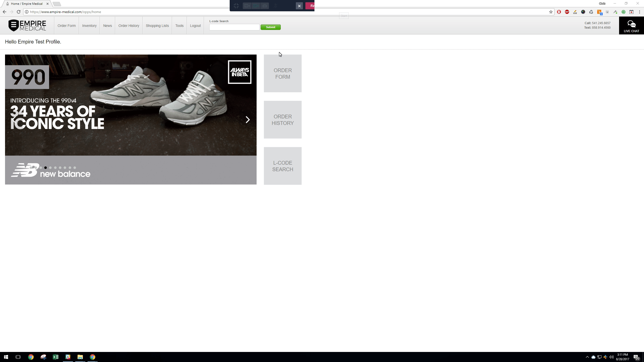Focus the L-code Search input field
This screenshot has width=644, height=362.
pyautogui.click(x=234, y=27)
